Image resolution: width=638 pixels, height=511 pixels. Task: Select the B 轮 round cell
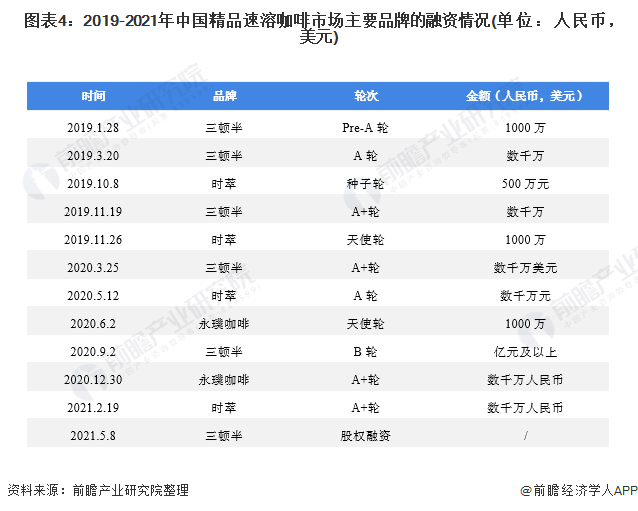click(x=365, y=352)
